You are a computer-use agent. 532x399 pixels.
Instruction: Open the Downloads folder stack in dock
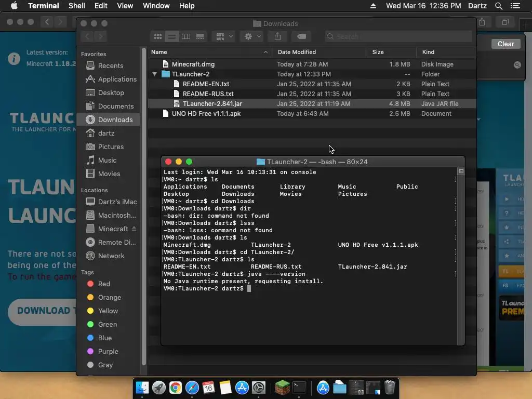point(340,388)
